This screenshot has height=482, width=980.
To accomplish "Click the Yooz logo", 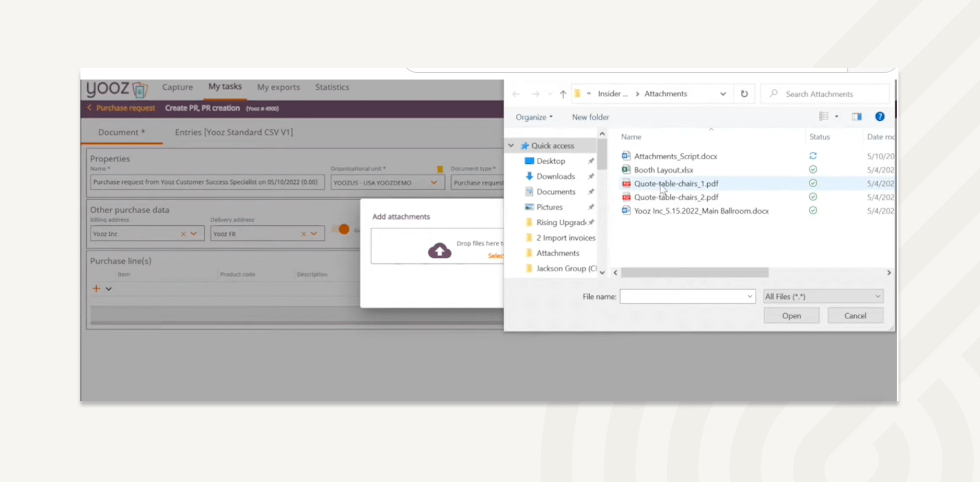I will coord(117,89).
